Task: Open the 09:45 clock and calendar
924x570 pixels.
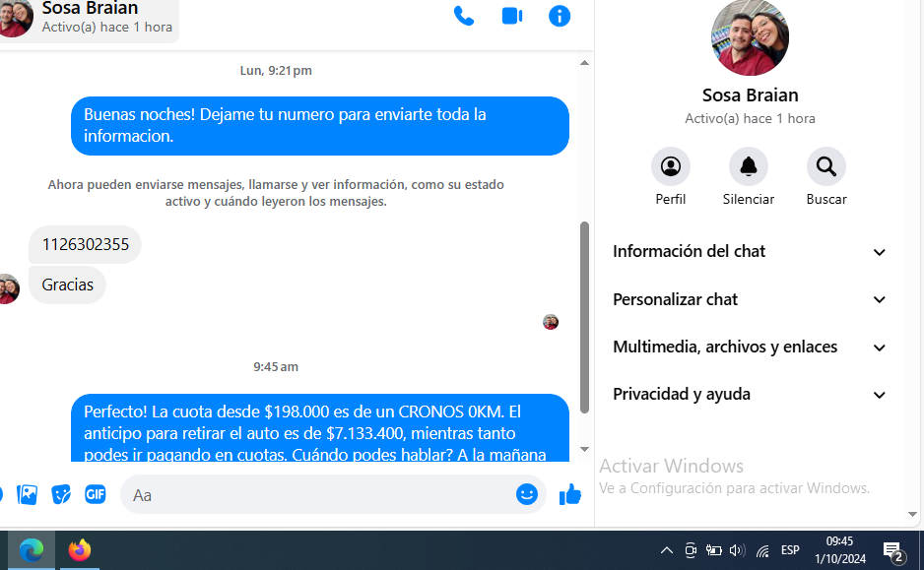Action: (839, 550)
